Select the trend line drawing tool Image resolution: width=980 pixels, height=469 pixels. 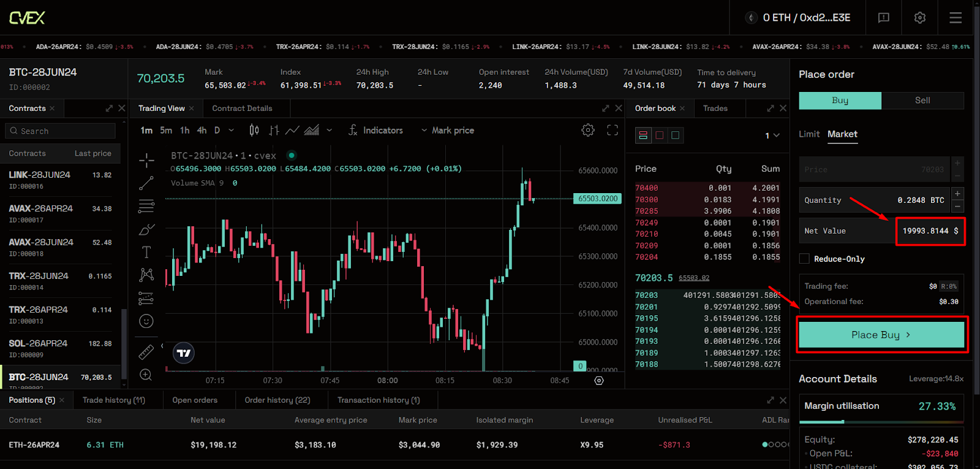[146, 183]
